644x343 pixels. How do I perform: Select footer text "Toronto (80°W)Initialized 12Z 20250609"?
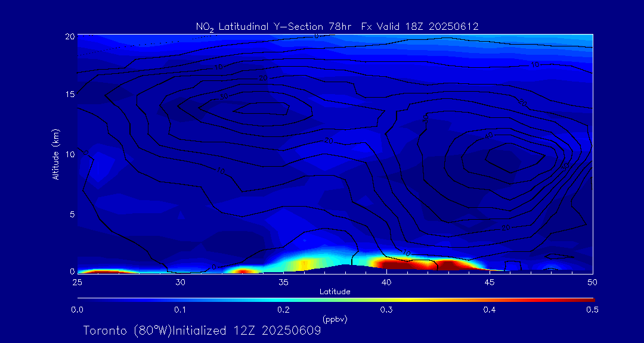click(x=202, y=330)
